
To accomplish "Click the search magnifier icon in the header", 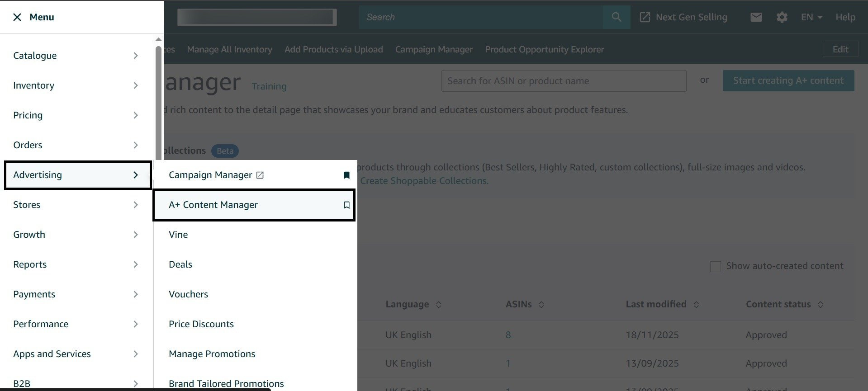I will pos(617,17).
